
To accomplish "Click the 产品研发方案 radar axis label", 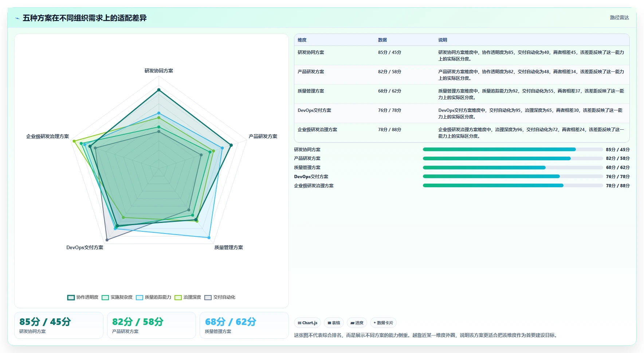I will click(263, 136).
